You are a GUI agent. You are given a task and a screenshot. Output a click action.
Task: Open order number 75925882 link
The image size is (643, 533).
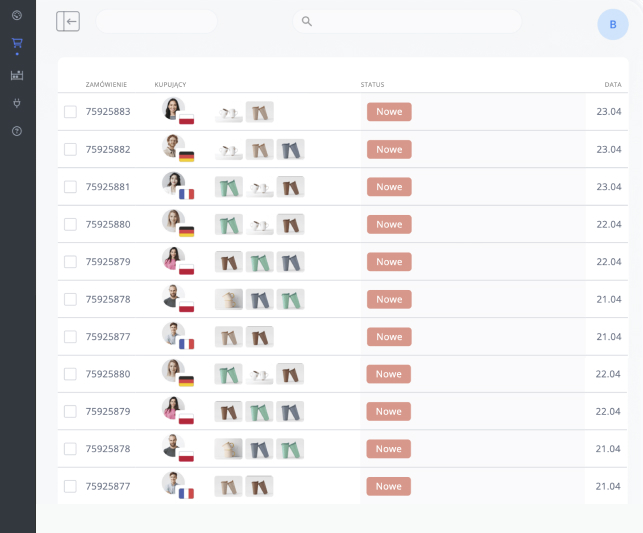tap(108, 149)
